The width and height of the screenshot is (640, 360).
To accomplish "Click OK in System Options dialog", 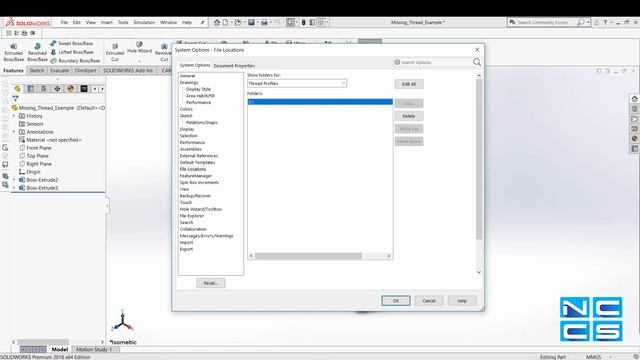I will click(396, 301).
